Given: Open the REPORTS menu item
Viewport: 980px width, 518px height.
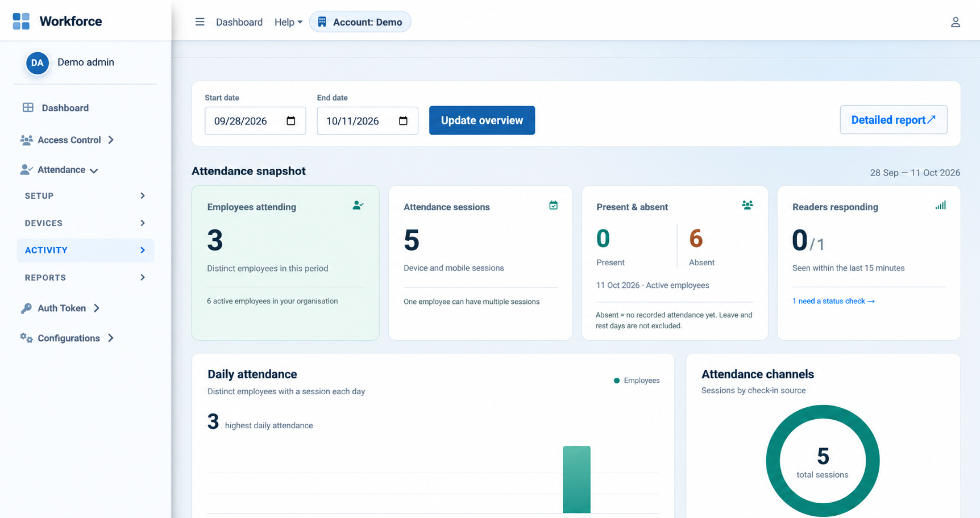Looking at the screenshot, I should click(x=85, y=277).
